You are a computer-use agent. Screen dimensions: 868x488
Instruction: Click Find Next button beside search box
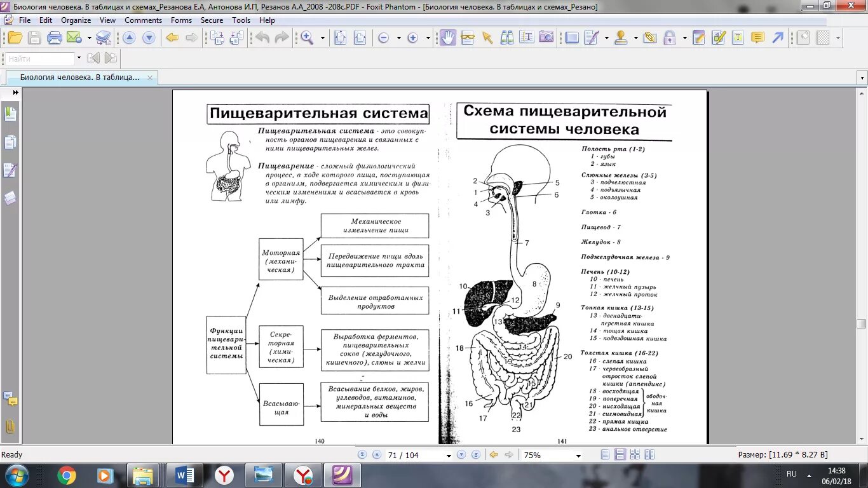pyautogui.click(x=111, y=58)
